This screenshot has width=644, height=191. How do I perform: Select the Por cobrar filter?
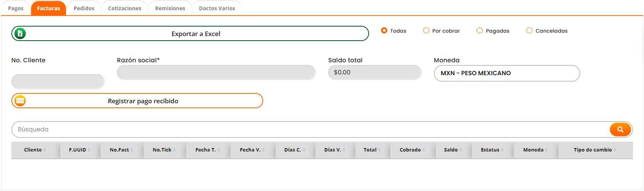426,31
